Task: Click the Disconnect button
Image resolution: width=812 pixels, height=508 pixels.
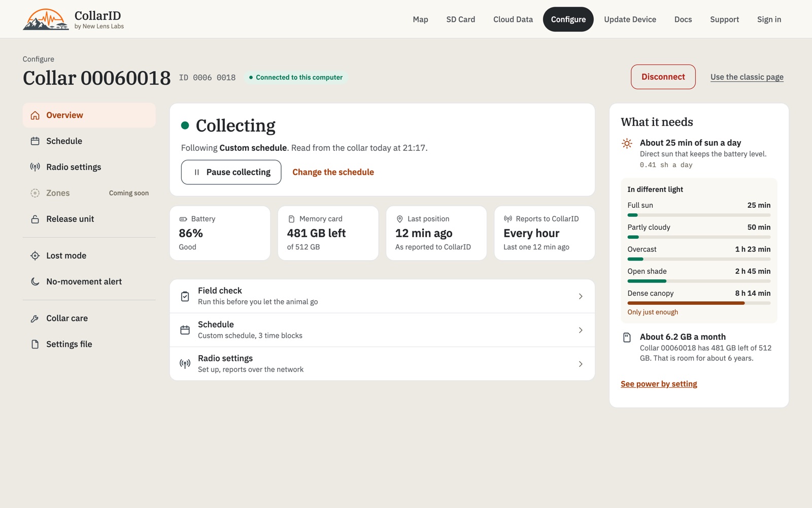Action: [x=663, y=77]
